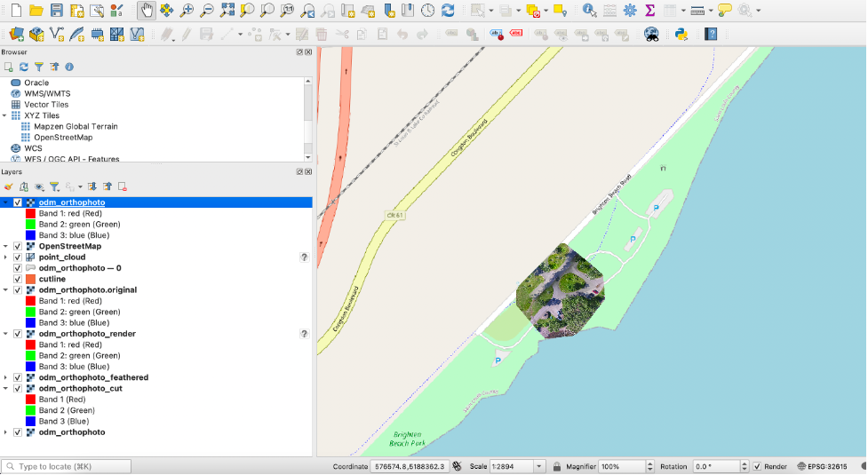The width and height of the screenshot is (868, 475).
Task: Hide the point_cloud layer
Action: coord(17,257)
